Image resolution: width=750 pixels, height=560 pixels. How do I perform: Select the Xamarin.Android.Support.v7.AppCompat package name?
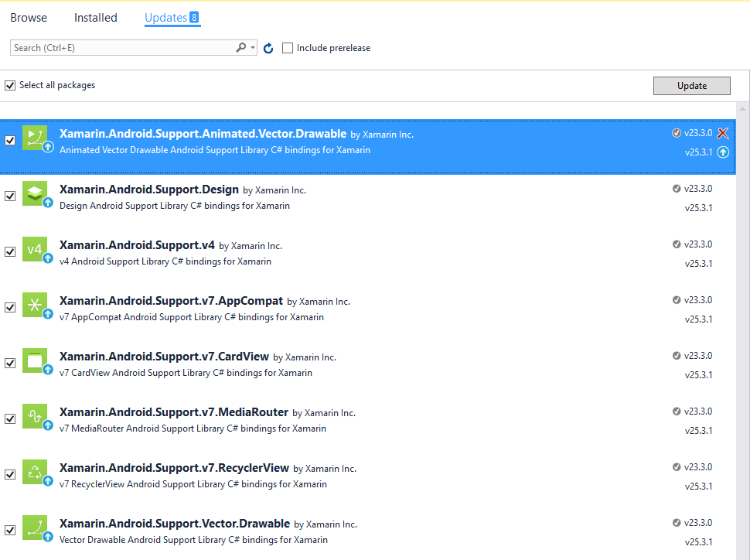[x=171, y=301]
